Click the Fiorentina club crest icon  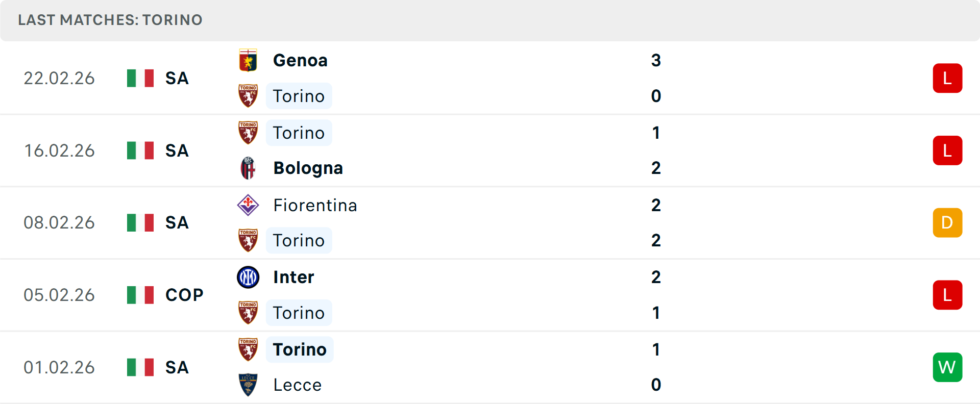coord(248,205)
